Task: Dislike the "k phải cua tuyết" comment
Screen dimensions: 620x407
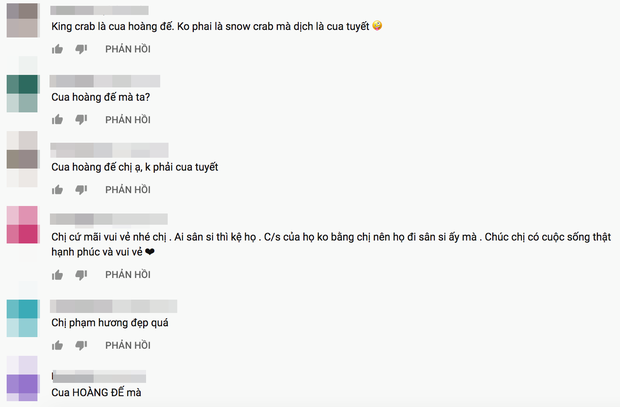Action: coord(81,190)
